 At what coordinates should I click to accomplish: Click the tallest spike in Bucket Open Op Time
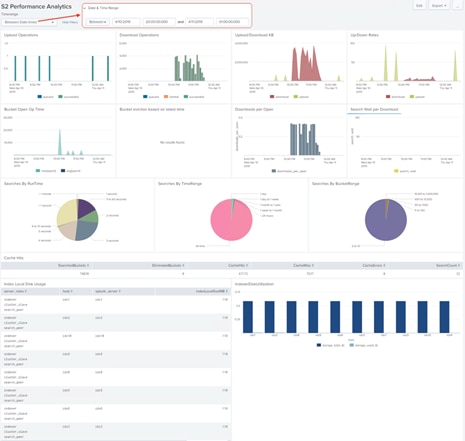[60, 142]
